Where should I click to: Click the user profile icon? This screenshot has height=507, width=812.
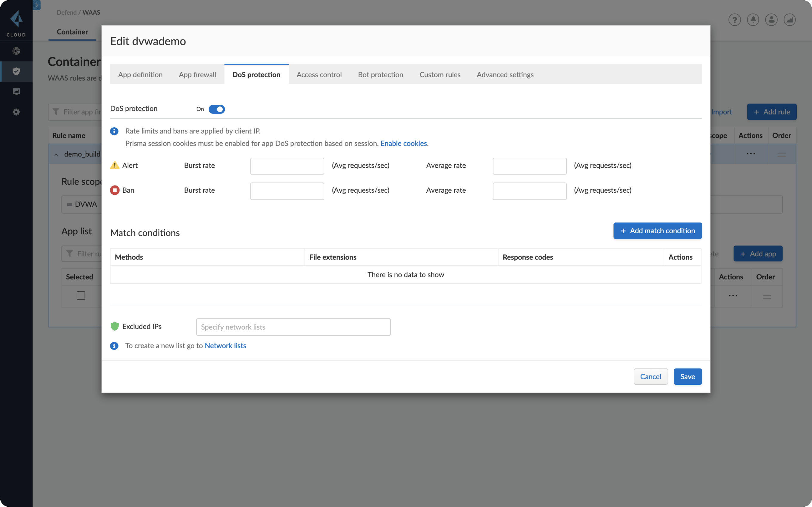pos(771,19)
